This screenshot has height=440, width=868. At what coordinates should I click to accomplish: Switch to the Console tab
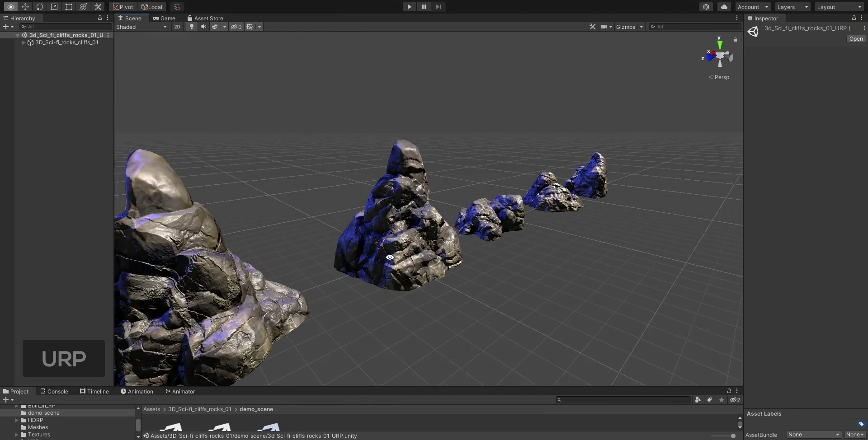pyautogui.click(x=54, y=391)
